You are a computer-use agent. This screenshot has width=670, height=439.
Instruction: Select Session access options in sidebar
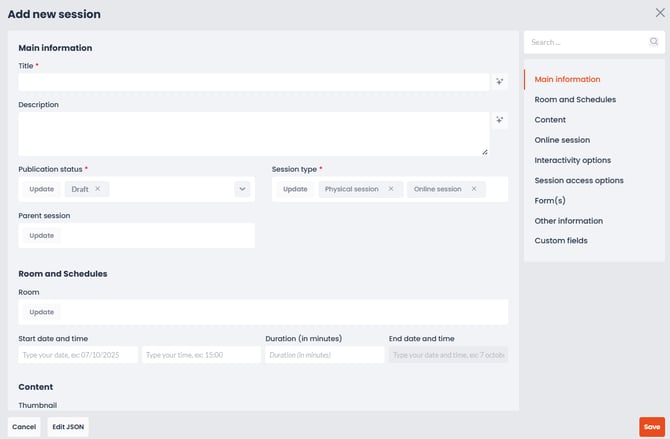[579, 181]
